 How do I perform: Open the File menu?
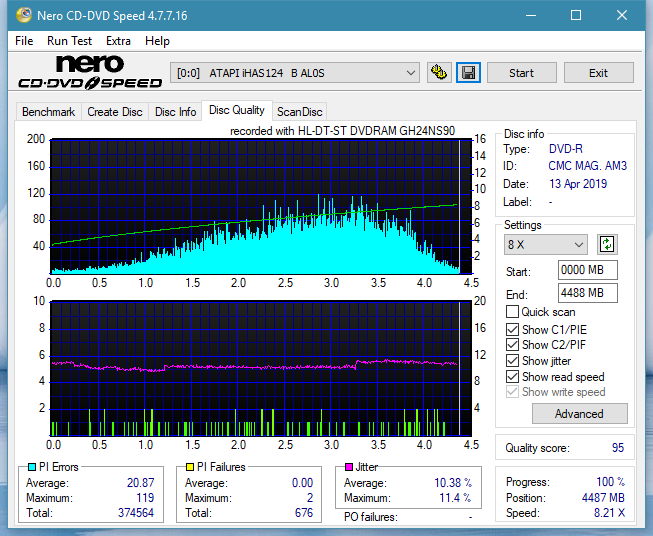click(x=24, y=41)
